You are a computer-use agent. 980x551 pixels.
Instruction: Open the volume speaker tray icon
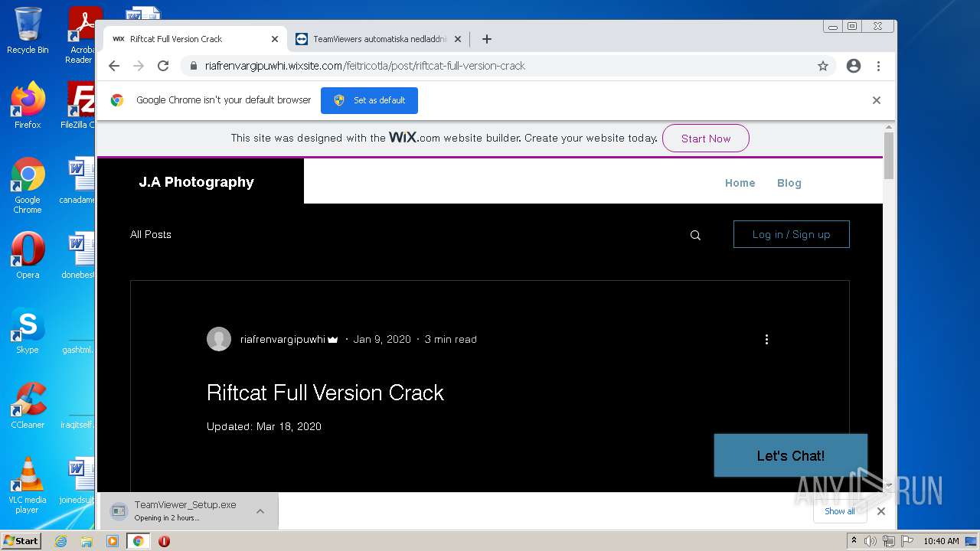tap(870, 541)
